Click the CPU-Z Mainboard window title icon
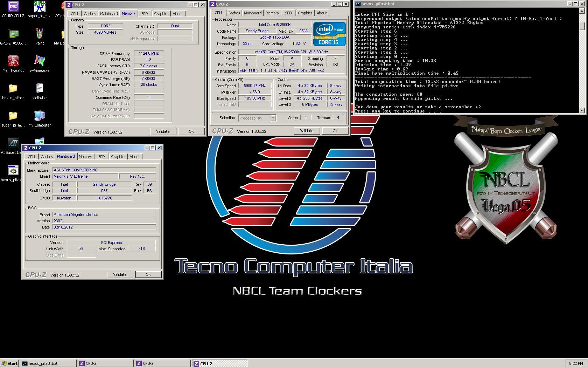The width and height of the screenshot is (588, 368). [x=26, y=148]
